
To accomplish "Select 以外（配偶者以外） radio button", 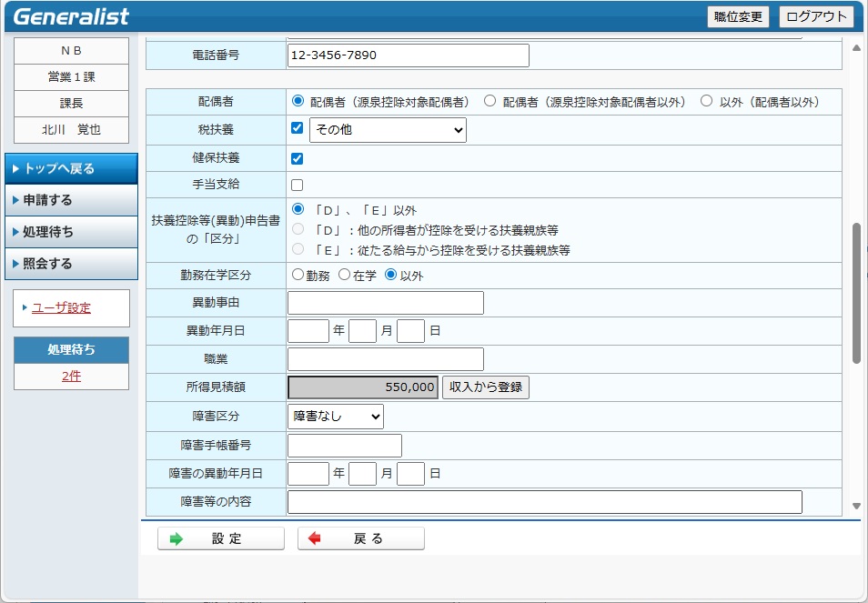I will [706, 102].
